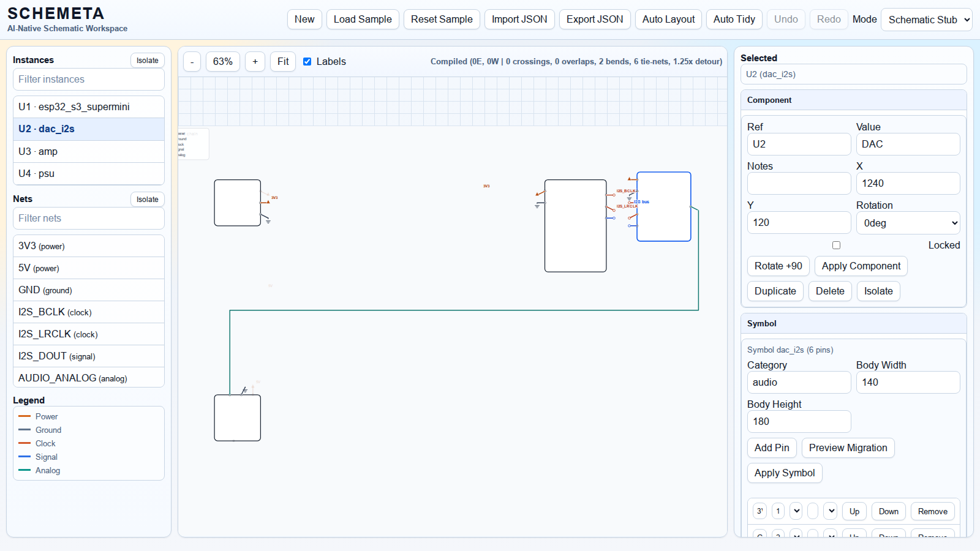Click the Filter nets input field
Viewport: 980px width, 551px height.
(x=89, y=219)
